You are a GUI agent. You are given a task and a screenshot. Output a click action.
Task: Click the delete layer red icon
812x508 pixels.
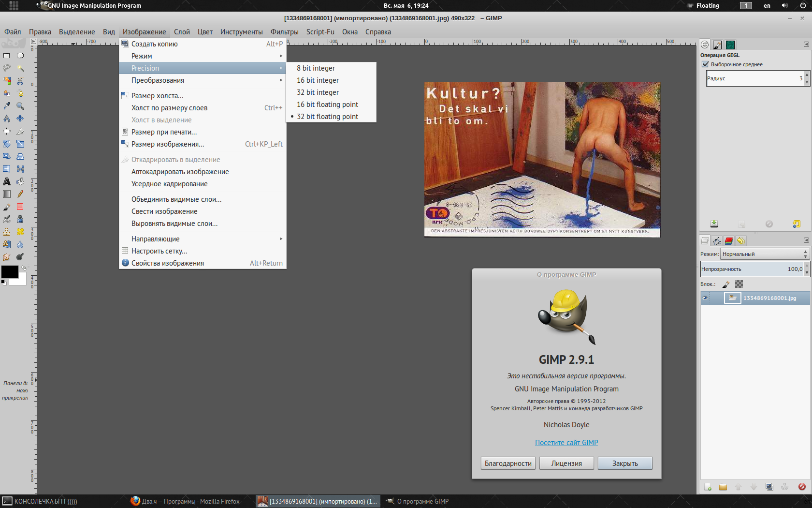802,487
